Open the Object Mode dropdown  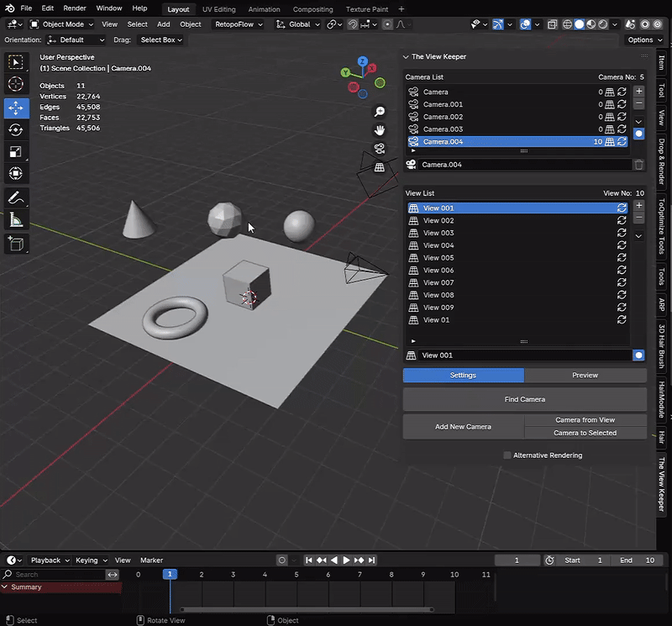pyautogui.click(x=61, y=24)
